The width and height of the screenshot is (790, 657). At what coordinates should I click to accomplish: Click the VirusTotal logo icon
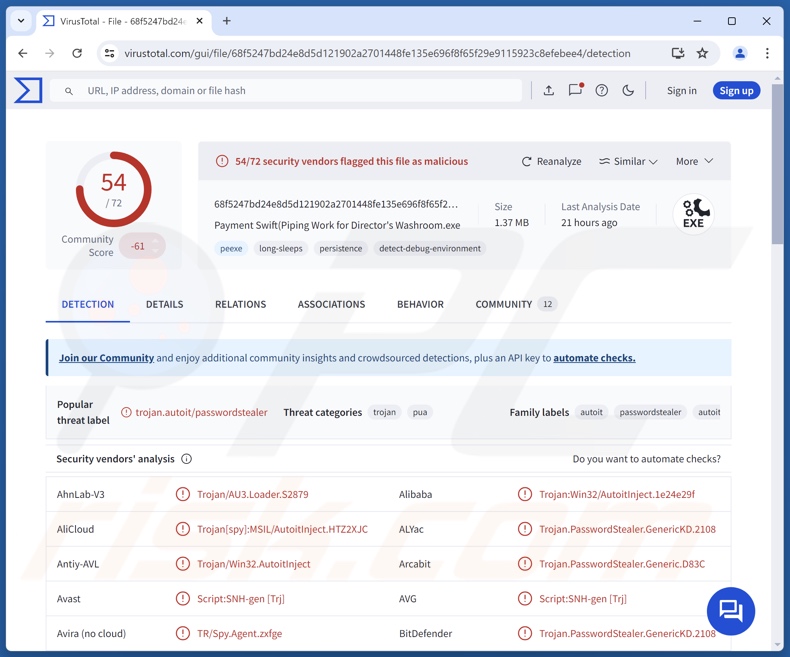pos(28,90)
